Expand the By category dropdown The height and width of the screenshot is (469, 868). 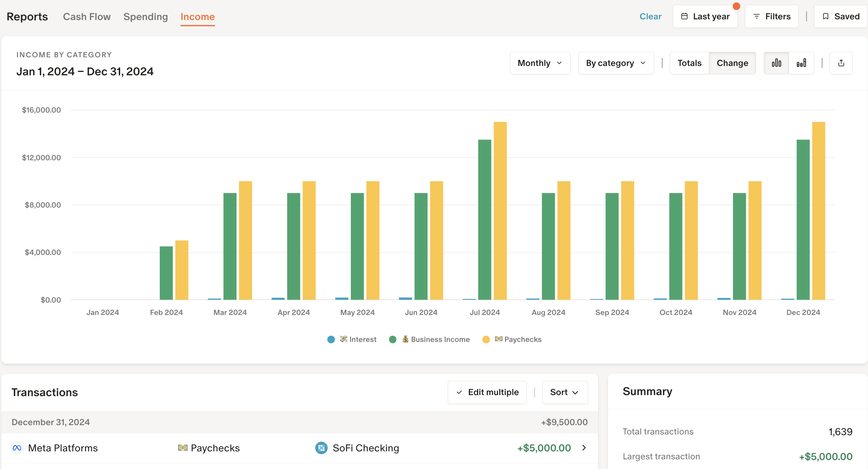pyautogui.click(x=616, y=63)
